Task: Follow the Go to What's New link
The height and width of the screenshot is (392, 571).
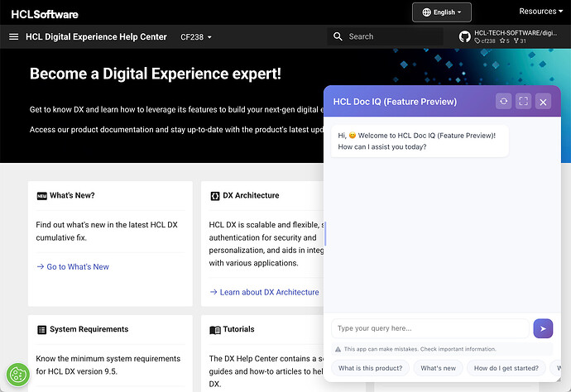Action: [73, 267]
